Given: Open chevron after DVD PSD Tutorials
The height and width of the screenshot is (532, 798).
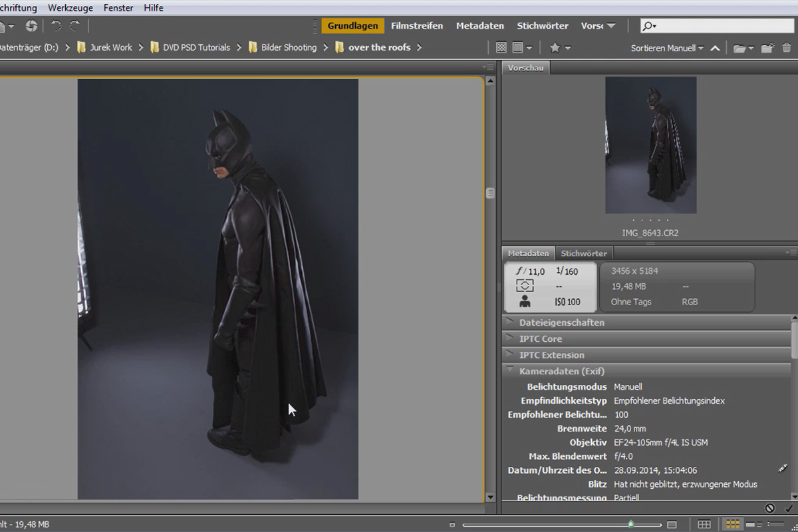Looking at the screenshot, I should pyautogui.click(x=239, y=48).
